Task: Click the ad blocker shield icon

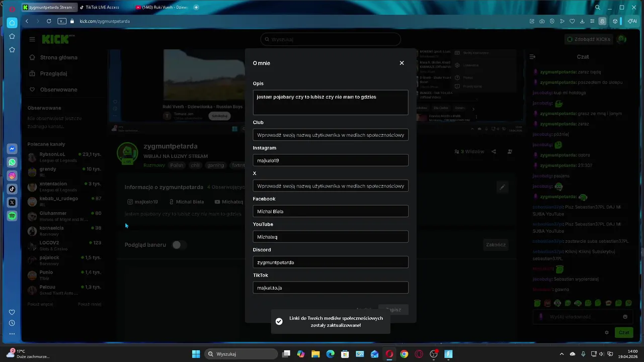Action: click(552, 21)
